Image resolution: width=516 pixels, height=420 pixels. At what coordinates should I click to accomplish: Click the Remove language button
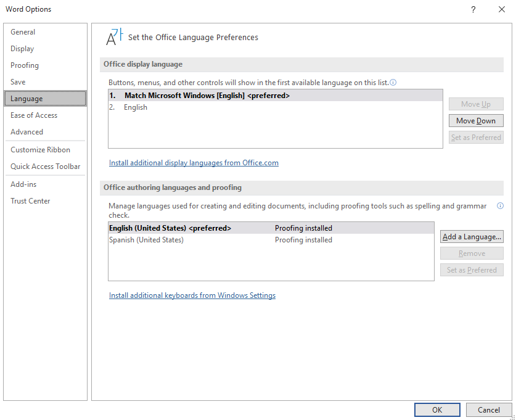[x=472, y=253]
